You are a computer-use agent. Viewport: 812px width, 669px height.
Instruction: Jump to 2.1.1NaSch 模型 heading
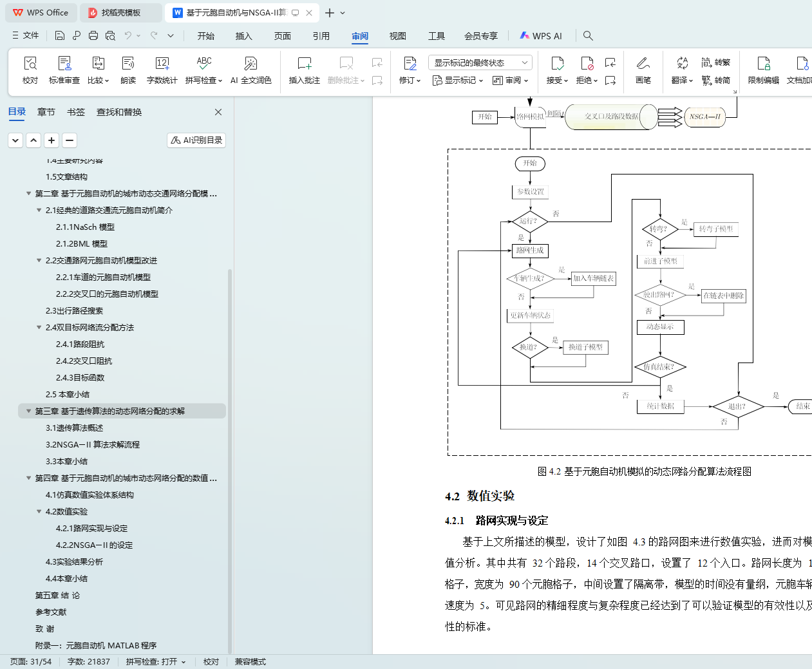85,227
